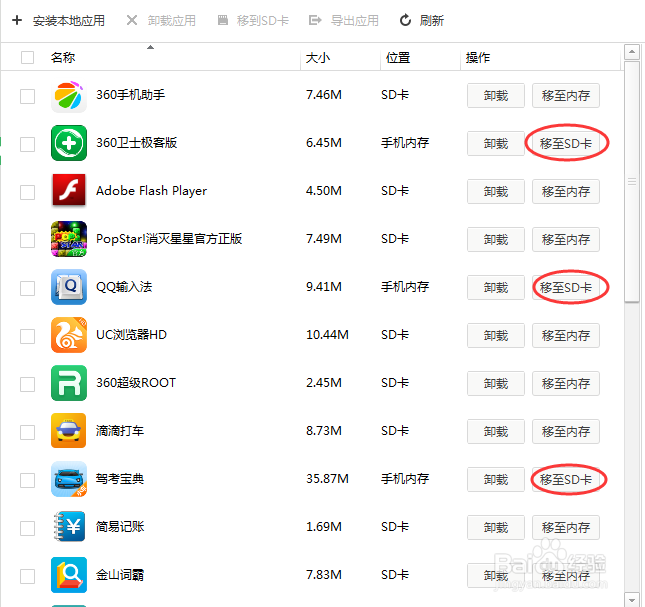
Task: Open 安装本地应用 in the toolbar
Action: [x=69, y=21]
